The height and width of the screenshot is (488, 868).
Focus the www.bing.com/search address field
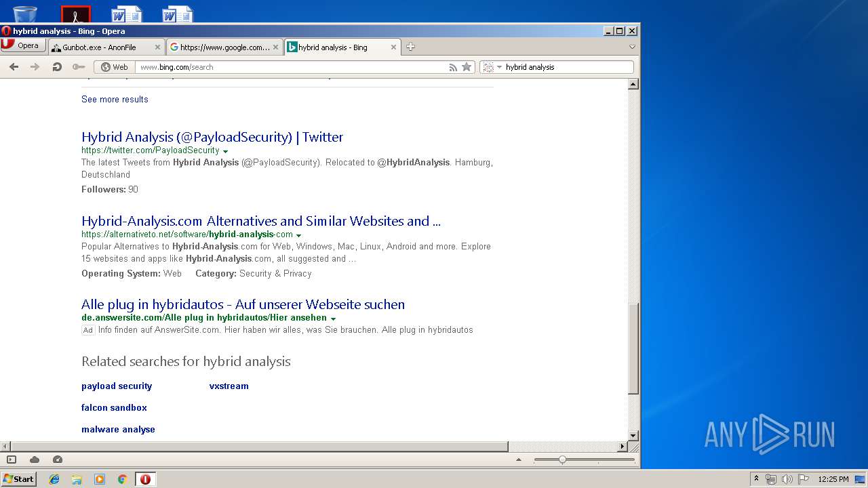(292, 67)
